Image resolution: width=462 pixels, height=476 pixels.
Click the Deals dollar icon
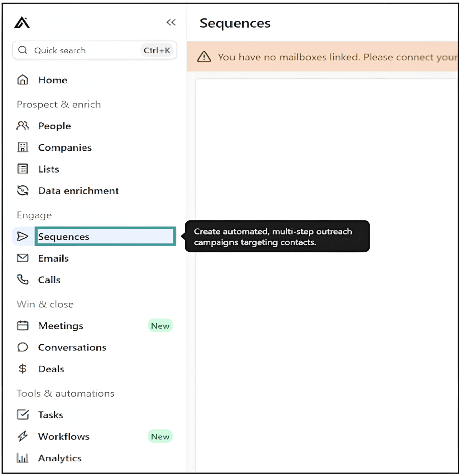pyautogui.click(x=23, y=369)
